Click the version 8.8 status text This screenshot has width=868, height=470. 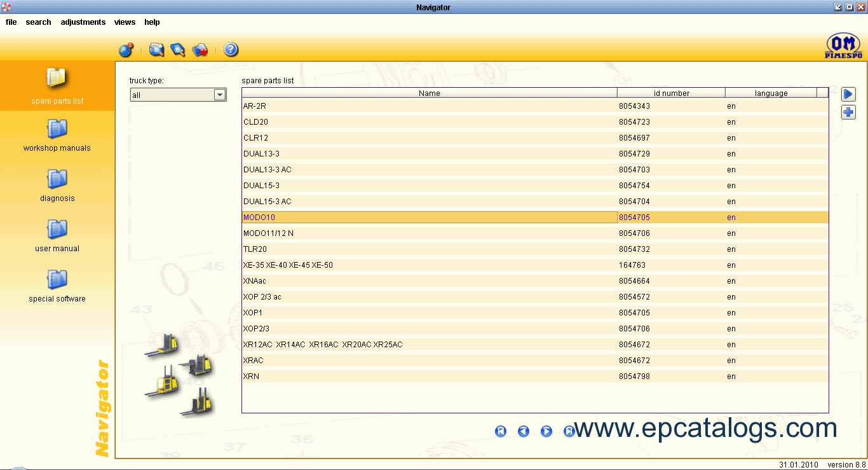click(846, 465)
